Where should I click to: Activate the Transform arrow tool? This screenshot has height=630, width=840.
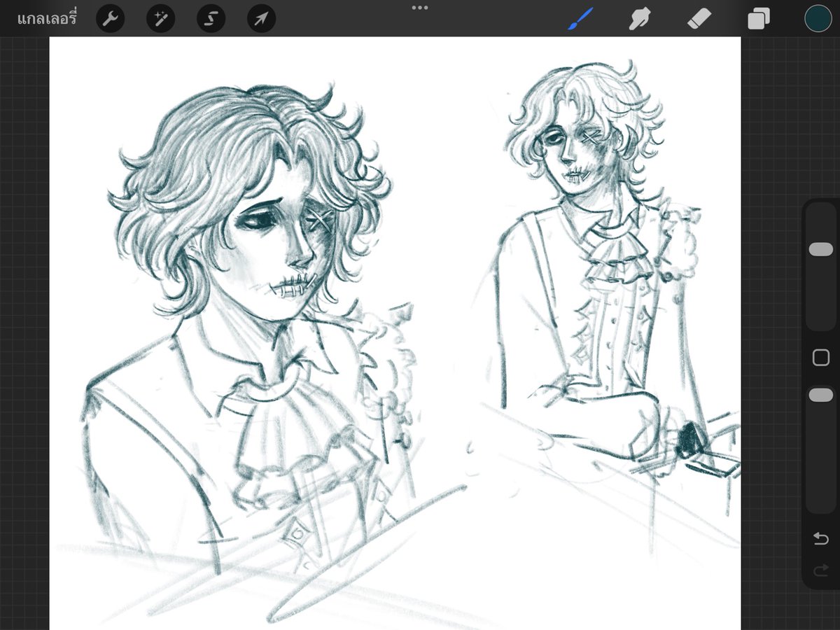click(x=261, y=19)
